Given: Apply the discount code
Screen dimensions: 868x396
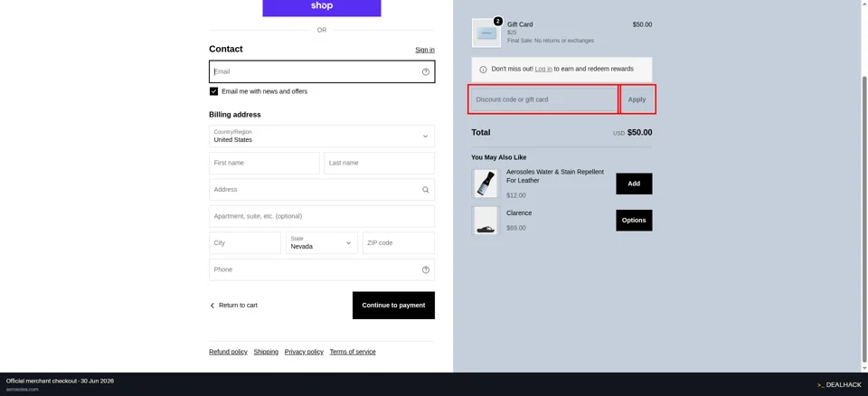Looking at the screenshot, I should coord(637,99).
